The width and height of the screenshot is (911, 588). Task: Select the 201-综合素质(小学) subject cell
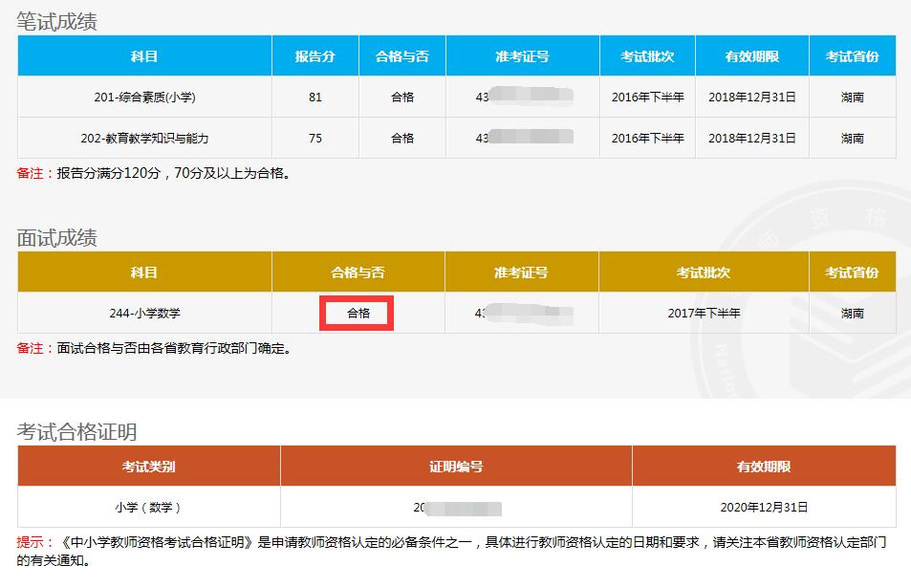tap(144, 98)
